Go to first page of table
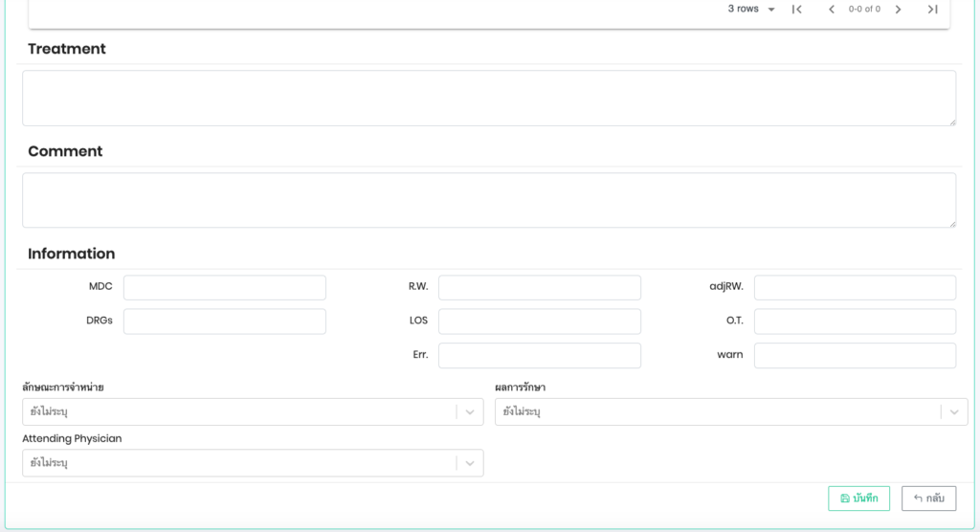Image resolution: width=980 pixels, height=532 pixels. pos(796,10)
